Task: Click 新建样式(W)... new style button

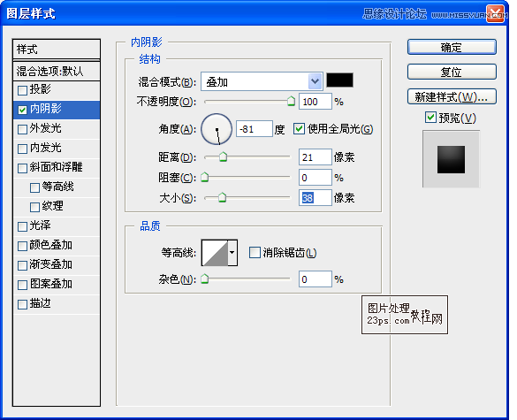Action: coord(452,96)
